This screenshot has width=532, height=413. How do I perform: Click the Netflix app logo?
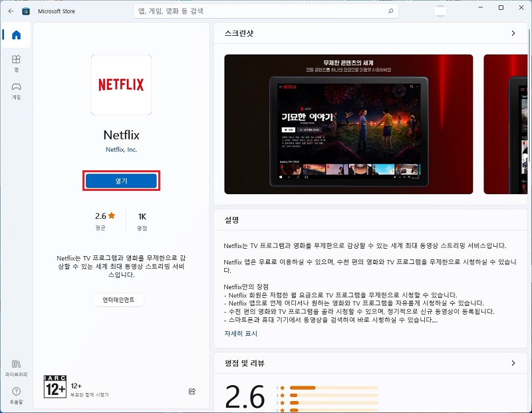pos(122,85)
